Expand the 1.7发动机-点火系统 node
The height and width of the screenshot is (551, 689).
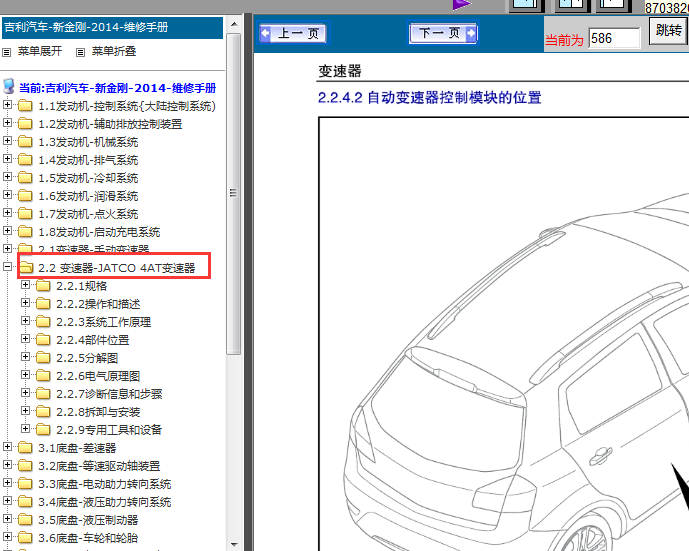(x=7, y=213)
